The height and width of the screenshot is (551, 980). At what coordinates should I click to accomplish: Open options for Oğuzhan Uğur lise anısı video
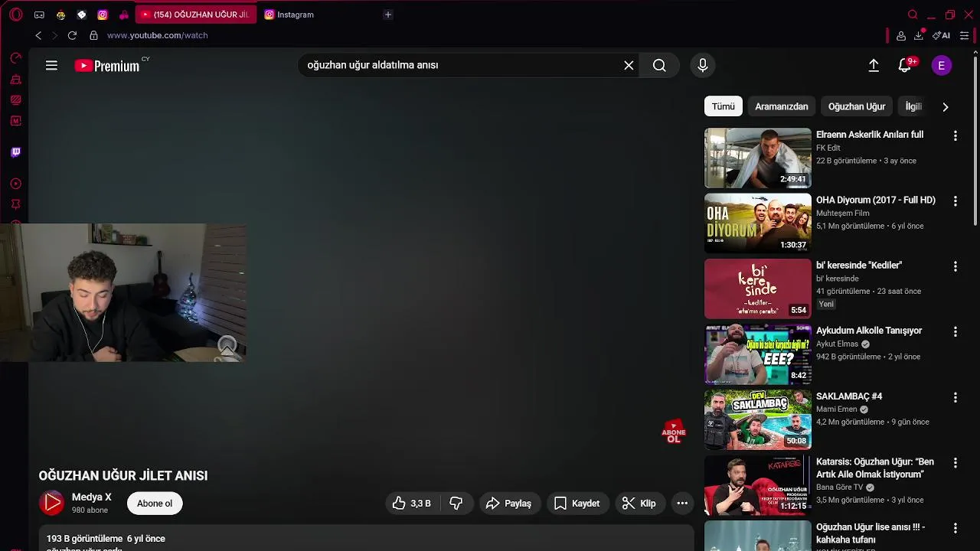pyautogui.click(x=955, y=528)
